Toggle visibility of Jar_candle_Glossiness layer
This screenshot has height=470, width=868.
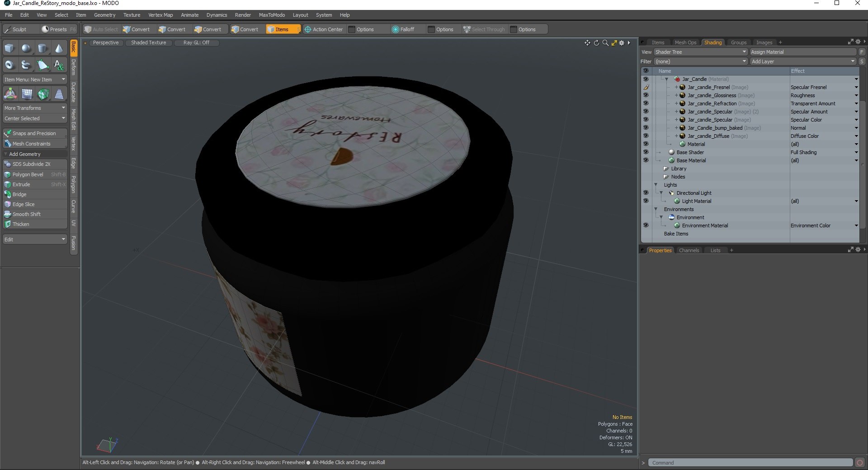click(646, 95)
